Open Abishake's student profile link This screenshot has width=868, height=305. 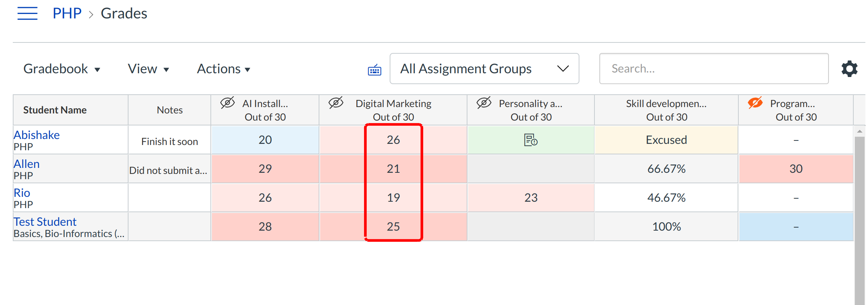[x=37, y=135]
